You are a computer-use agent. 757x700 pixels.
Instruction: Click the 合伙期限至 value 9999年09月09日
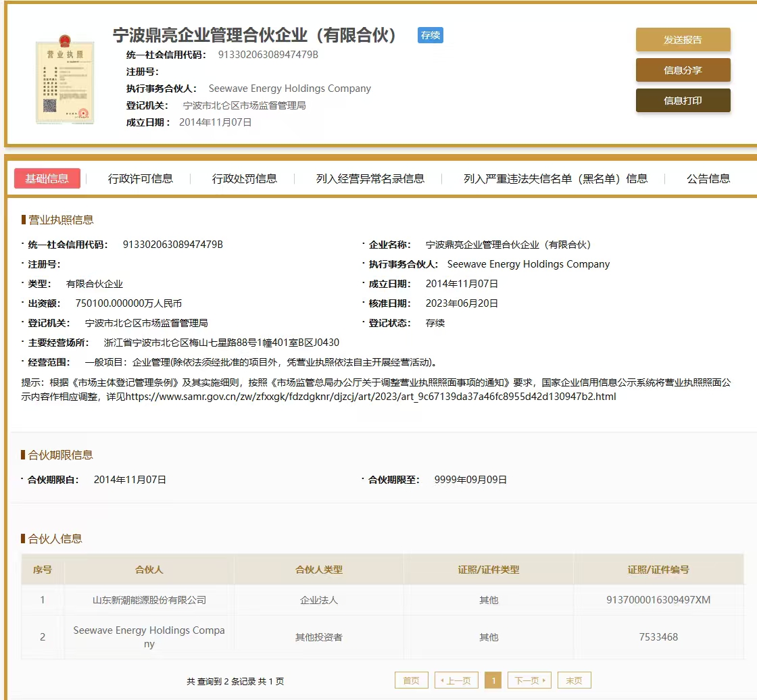pos(470,479)
